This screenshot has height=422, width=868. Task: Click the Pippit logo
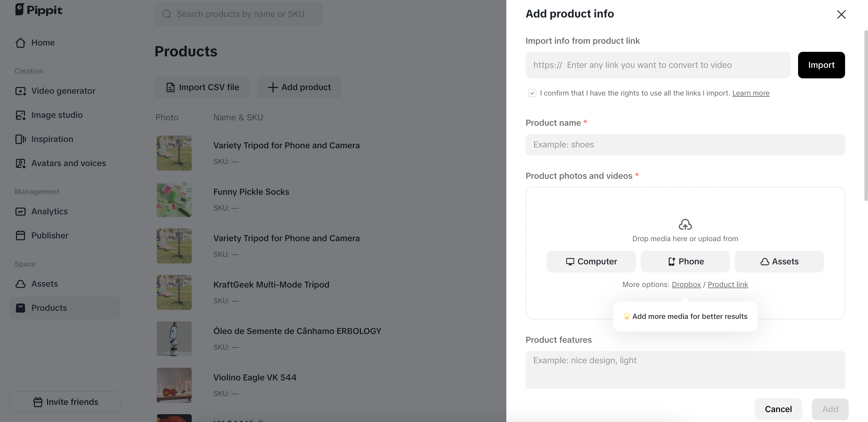pos(39,10)
